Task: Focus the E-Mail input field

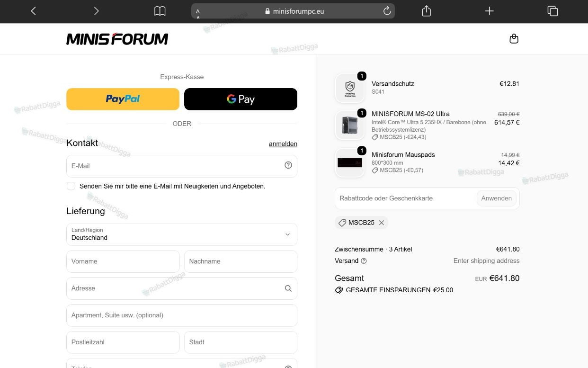Action: 182,166
